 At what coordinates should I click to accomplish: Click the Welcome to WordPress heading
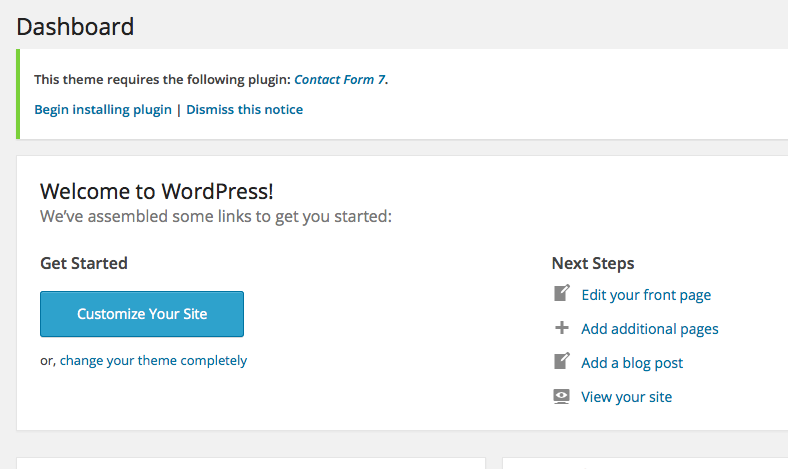[156, 191]
